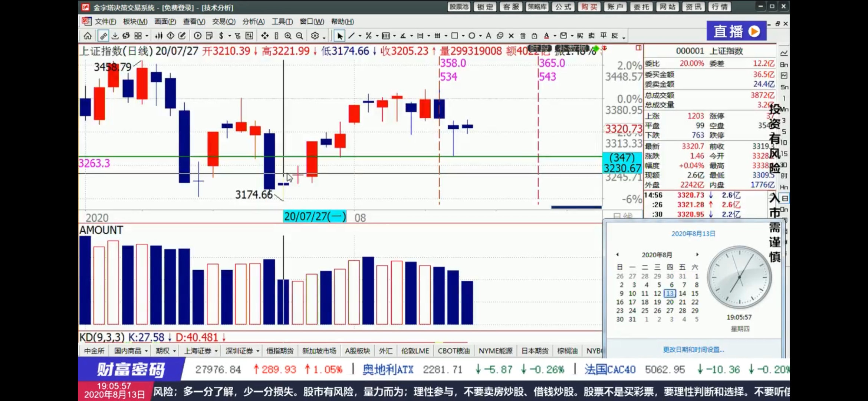The height and width of the screenshot is (401, 868).
Task: Click the trash can delete icon
Action: point(523,36)
